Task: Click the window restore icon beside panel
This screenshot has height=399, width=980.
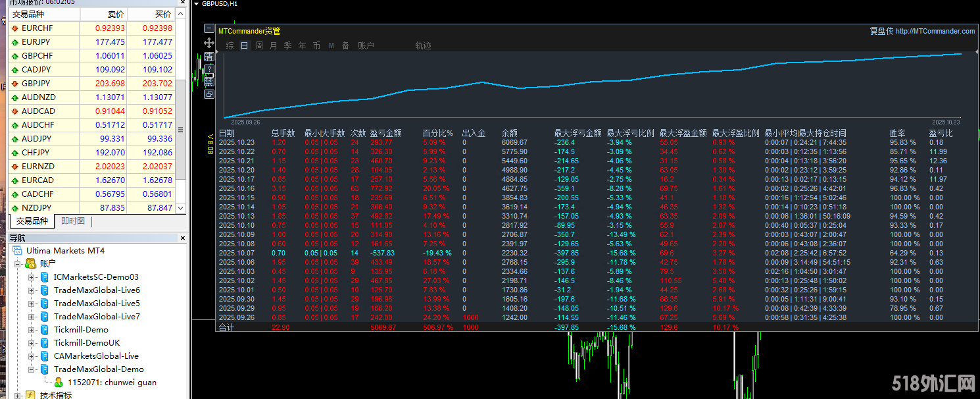Action: (x=209, y=94)
